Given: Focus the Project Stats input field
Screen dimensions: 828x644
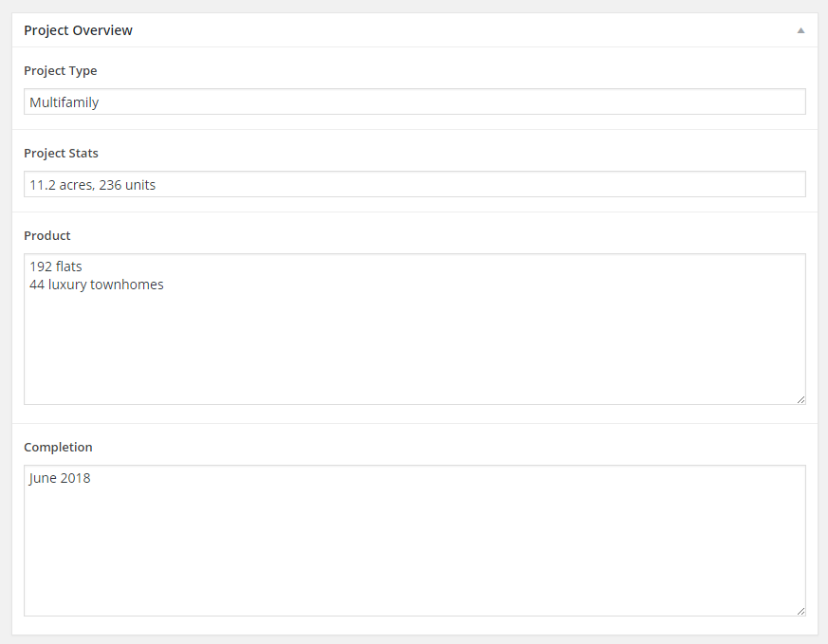Looking at the screenshot, I should (x=414, y=184).
